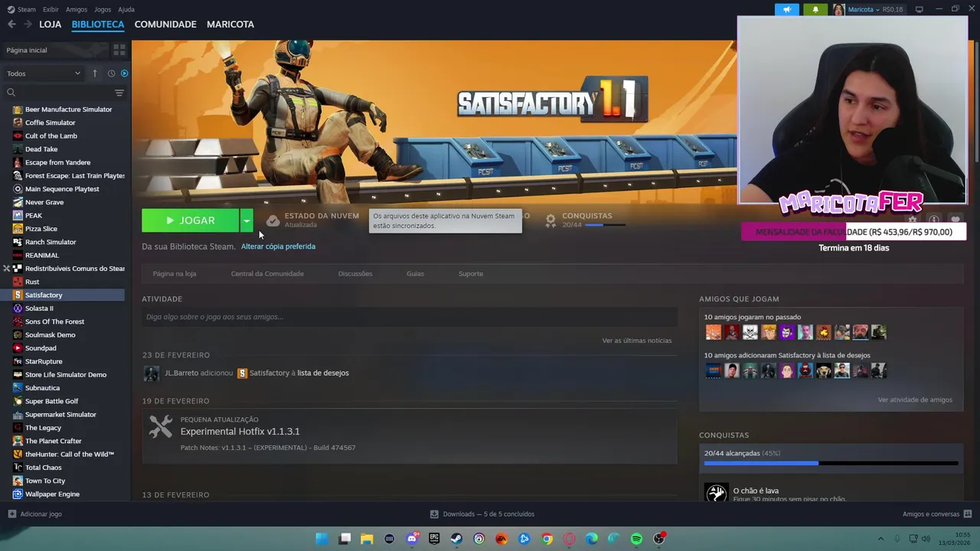
Task: Toggle ready-to-play games filter
Action: 124,73
